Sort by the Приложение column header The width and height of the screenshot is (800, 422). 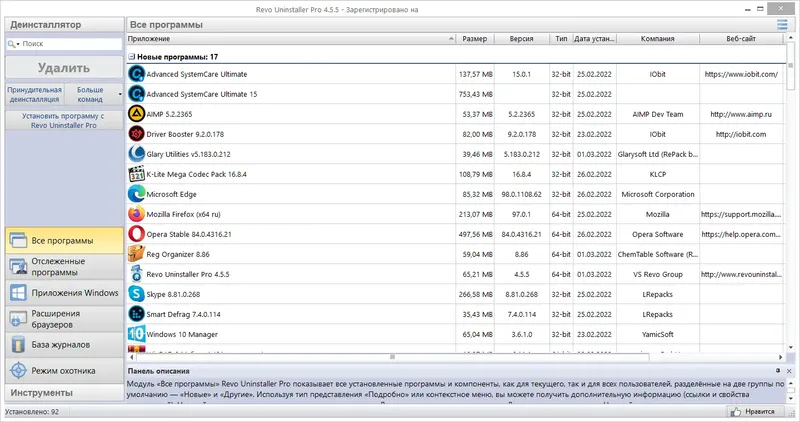[291, 39]
